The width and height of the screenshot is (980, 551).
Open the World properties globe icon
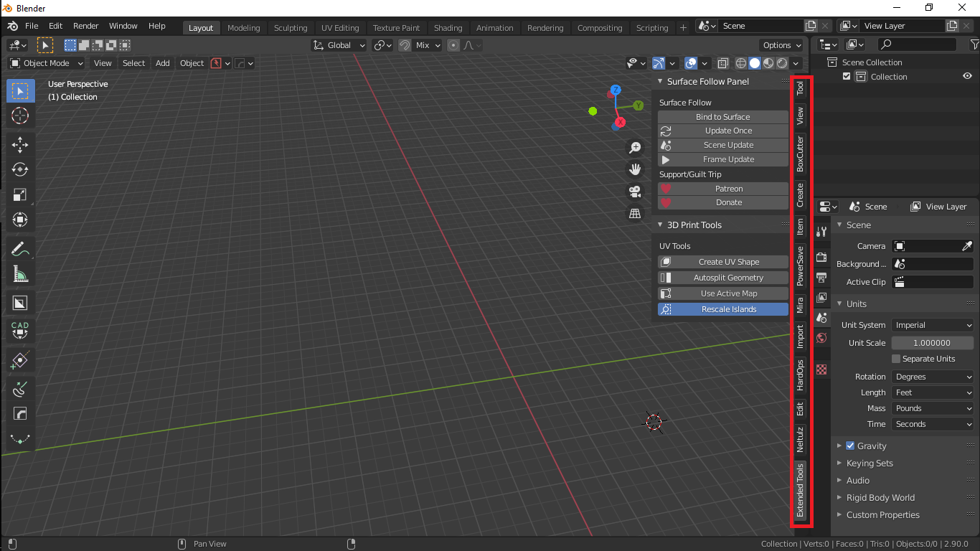822,337
